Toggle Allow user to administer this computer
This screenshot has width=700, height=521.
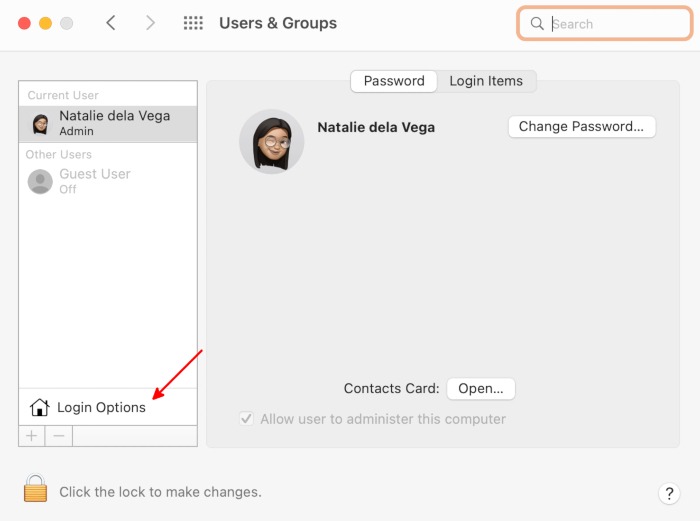246,419
